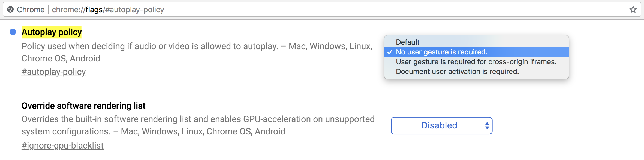Follow the #ignore-gpu-blacklist link
The width and height of the screenshot is (644, 160).
pyautogui.click(x=62, y=146)
